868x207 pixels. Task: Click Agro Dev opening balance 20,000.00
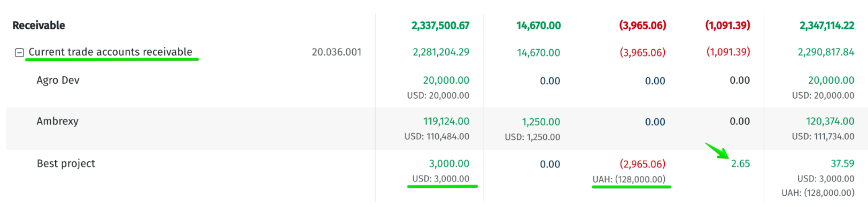446,80
